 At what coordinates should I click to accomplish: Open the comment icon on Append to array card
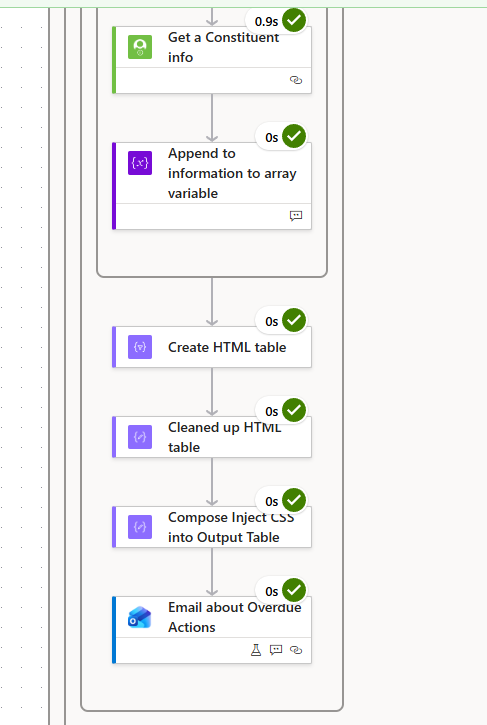pos(296,216)
